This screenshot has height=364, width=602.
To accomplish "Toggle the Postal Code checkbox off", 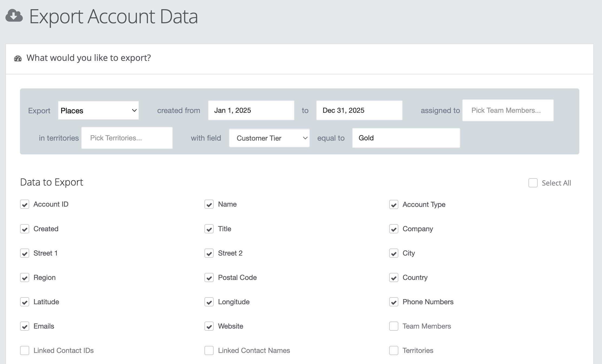I will (209, 277).
